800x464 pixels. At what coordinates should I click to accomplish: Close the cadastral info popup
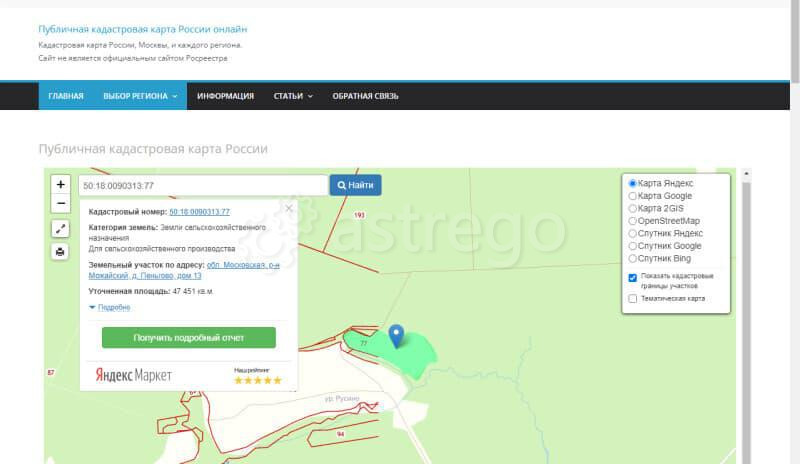coord(289,208)
